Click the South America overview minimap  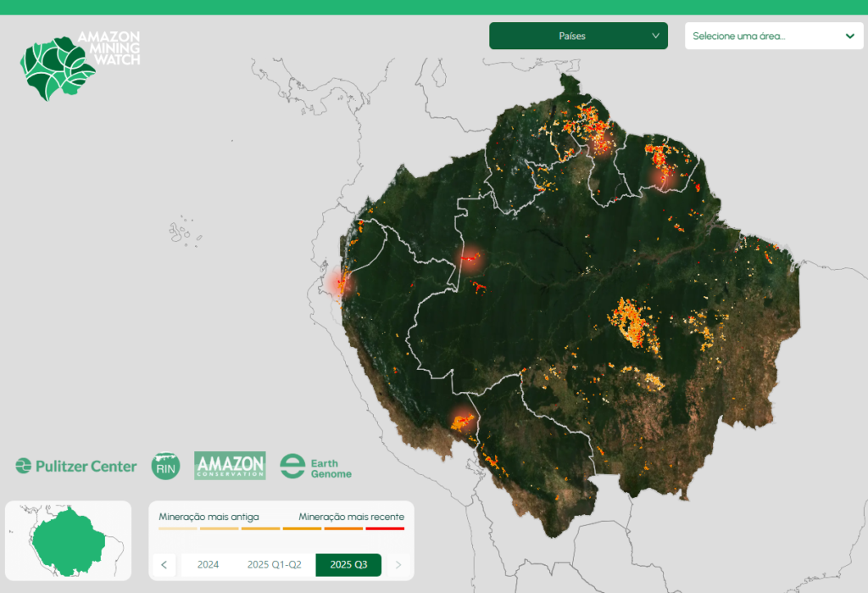pyautogui.click(x=68, y=539)
